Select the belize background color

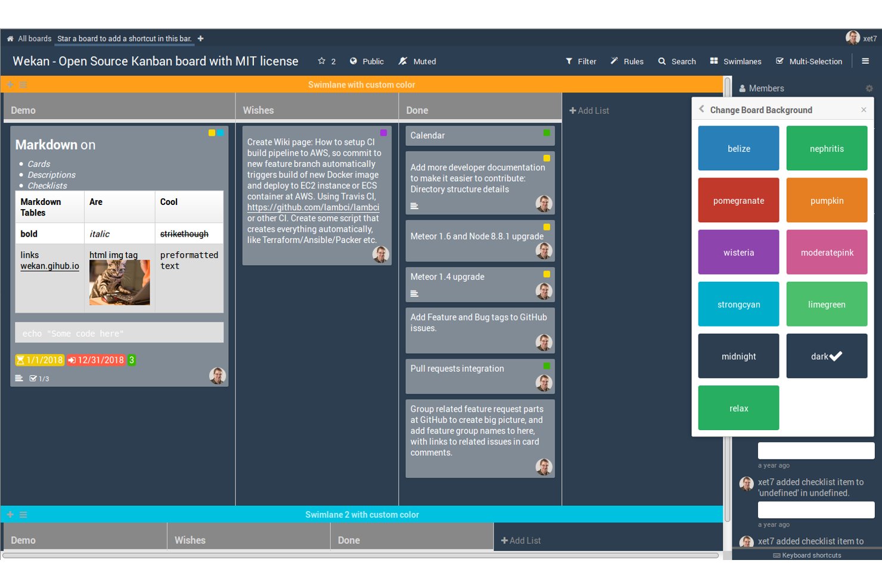[738, 148]
